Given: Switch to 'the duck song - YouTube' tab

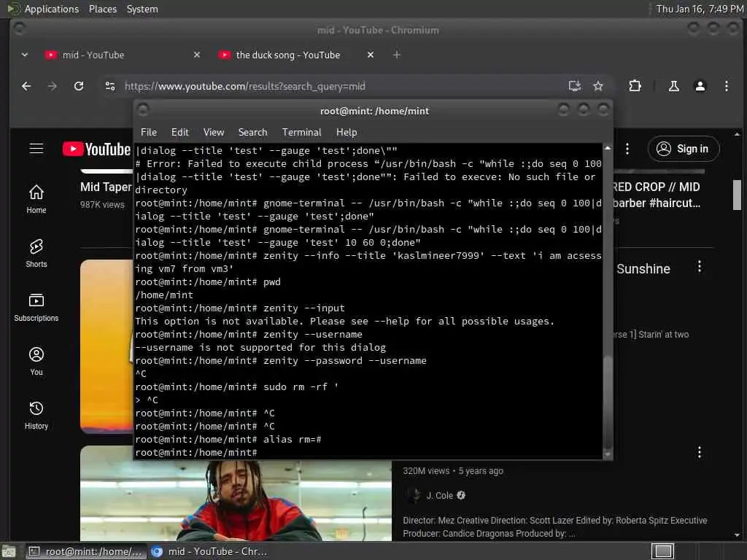Looking at the screenshot, I should [289, 55].
